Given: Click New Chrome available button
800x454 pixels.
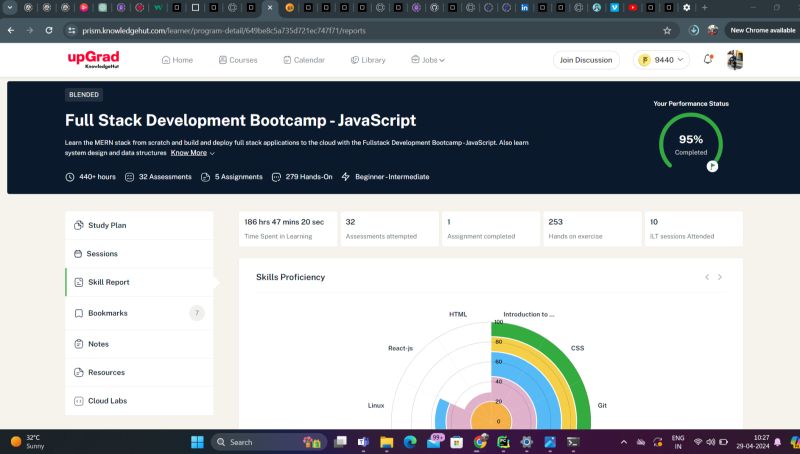Looking at the screenshot, I should pos(762,31).
